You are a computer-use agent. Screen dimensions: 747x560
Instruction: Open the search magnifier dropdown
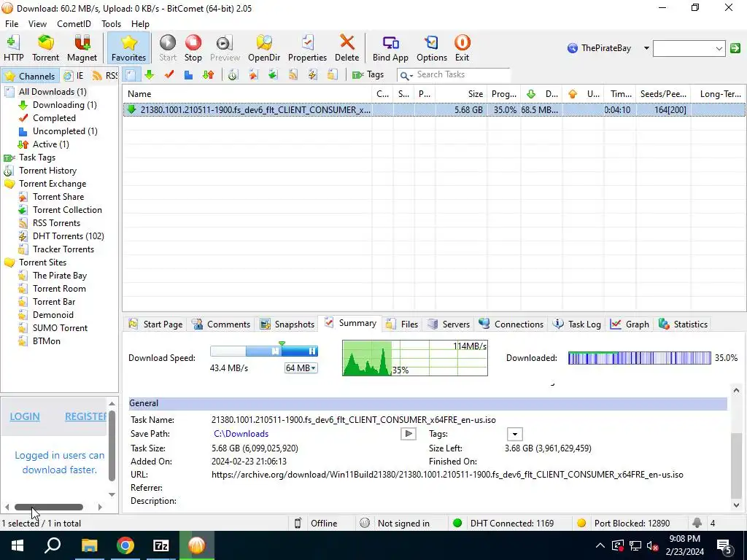pos(406,75)
